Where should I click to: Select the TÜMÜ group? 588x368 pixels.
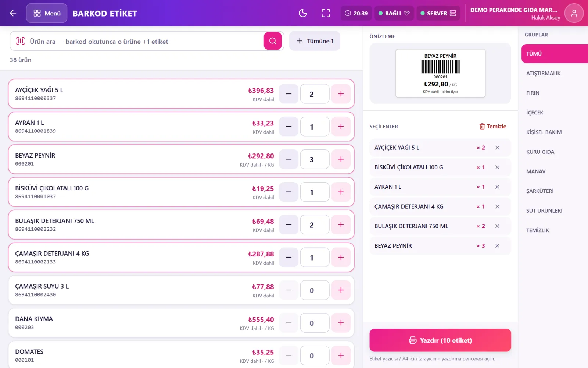point(555,54)
